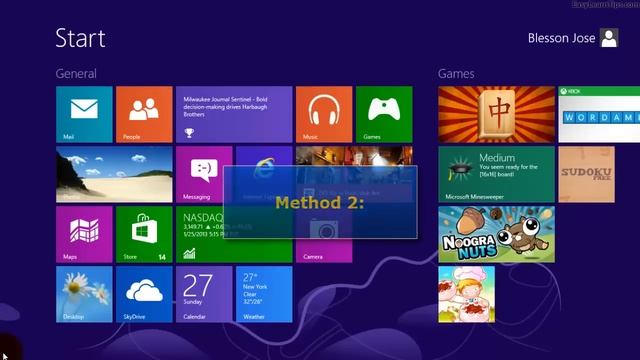Launch the Maps tile
The height and width of the screenshot is (360, 640).
pyautogui.click(x=84, y=234)
